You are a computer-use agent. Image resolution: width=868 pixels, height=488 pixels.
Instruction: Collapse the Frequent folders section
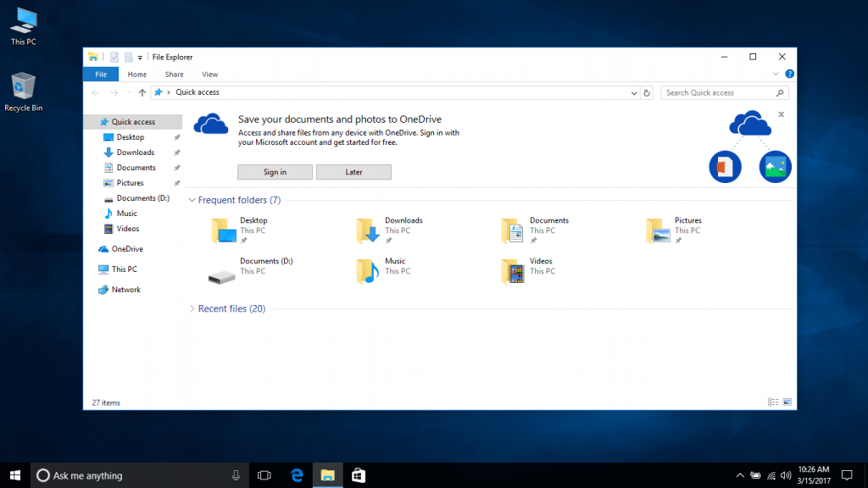tap(194, 200)
